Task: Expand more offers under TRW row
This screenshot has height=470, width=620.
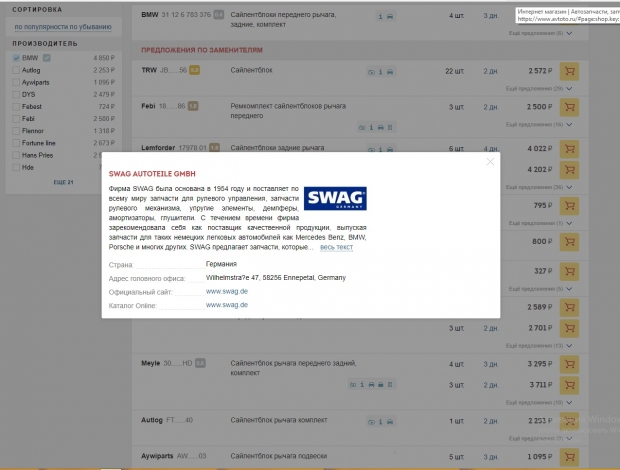Action: coord(541,90)
